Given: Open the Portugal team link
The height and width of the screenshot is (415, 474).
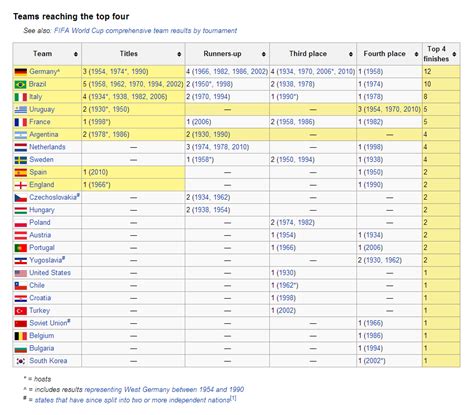Looking at the screenshot, I should click(x=42, y=248).
